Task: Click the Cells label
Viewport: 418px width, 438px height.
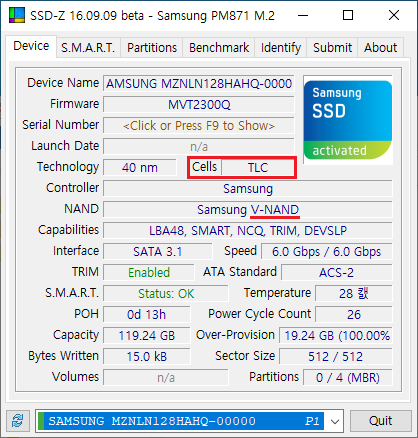Action: [205, 167]
